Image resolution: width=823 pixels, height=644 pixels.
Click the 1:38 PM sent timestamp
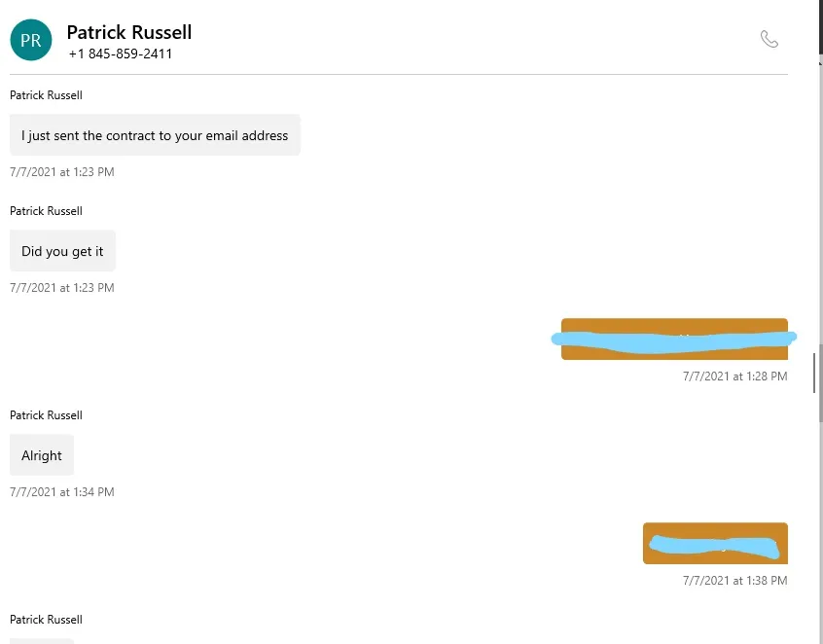[x=734, y=580]
